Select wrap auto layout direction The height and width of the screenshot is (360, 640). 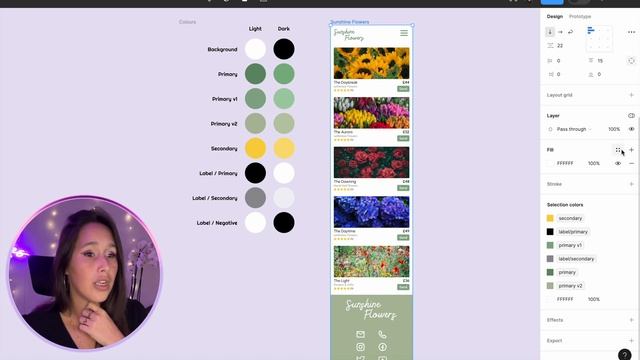(570, 32)
